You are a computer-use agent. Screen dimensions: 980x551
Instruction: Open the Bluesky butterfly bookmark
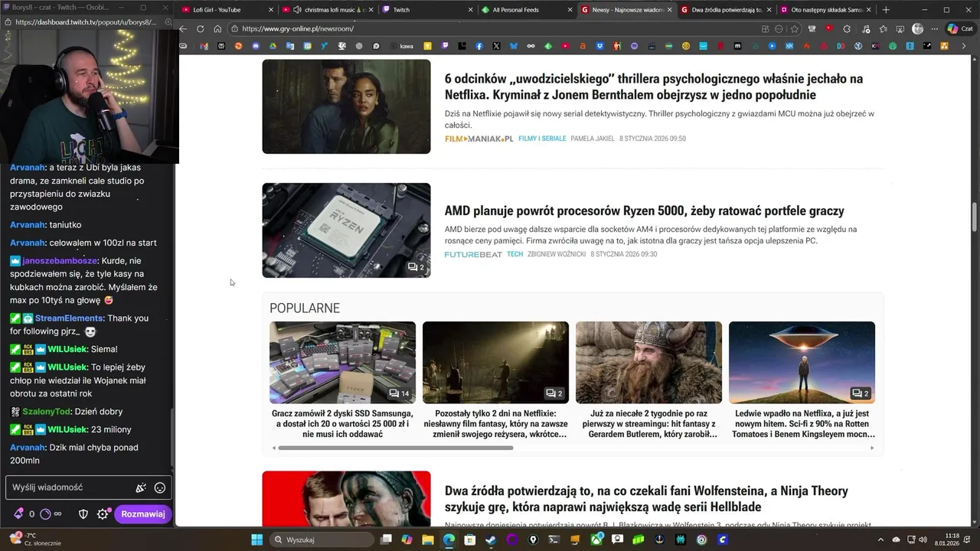(x=514, y=46)
